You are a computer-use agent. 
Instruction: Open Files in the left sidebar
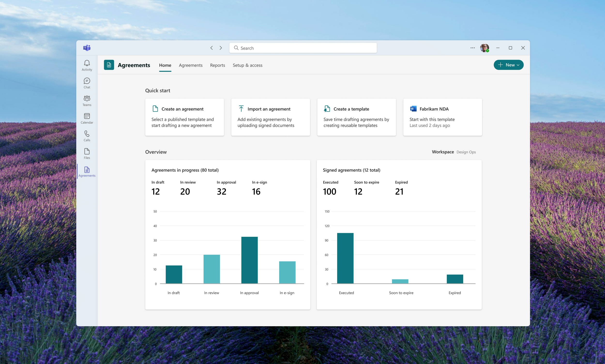tap(87, 154)
